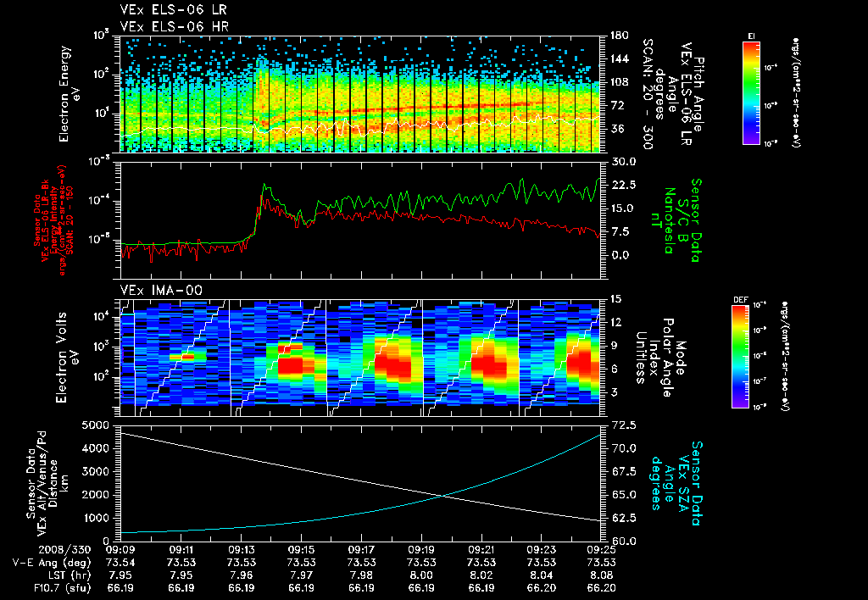Viewport: 868px width, 600px height.
Task: Click the time tick label '09:11'
Action: pos(181,550)
